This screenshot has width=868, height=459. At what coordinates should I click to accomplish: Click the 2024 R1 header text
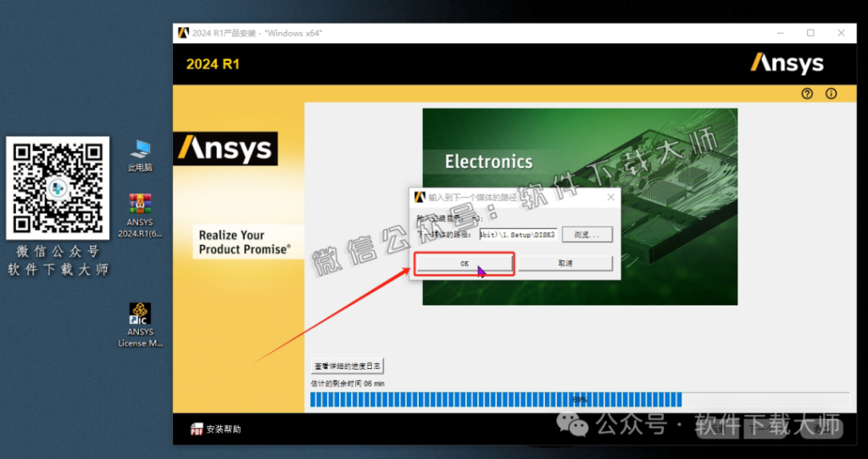pyautogui.click(x=213, y=64)
